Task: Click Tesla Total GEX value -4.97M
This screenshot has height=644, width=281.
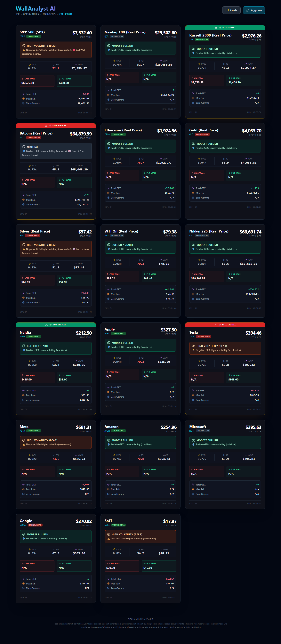Action: pos(255,390)
